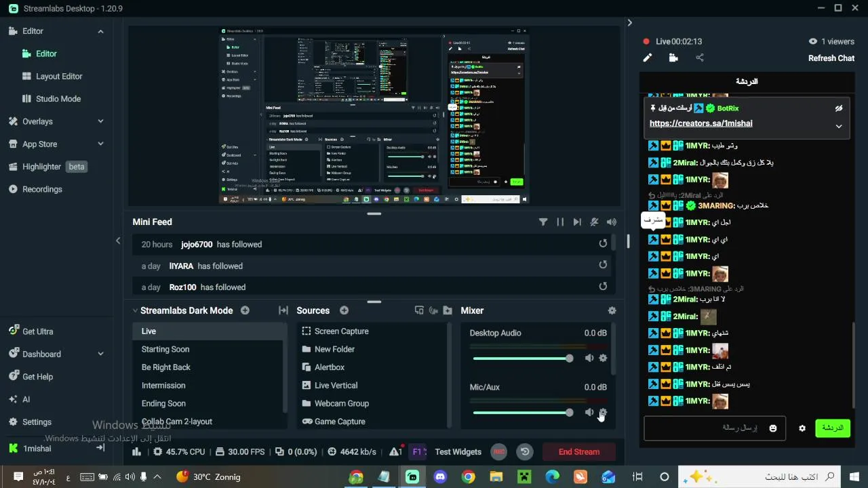The image size is (868, 488).
Task: Click the camera icon in chat header
Action: click(x=673, y=58)
